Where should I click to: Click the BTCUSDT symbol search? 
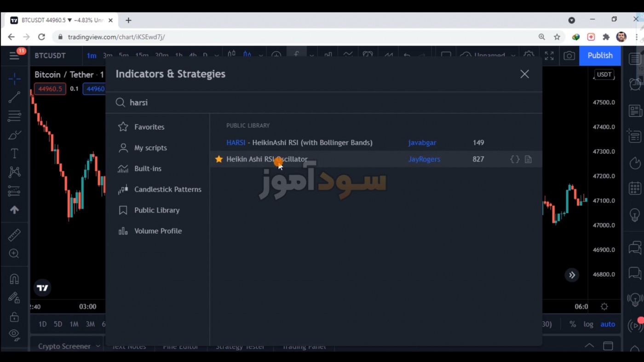[x=50, y=56]
